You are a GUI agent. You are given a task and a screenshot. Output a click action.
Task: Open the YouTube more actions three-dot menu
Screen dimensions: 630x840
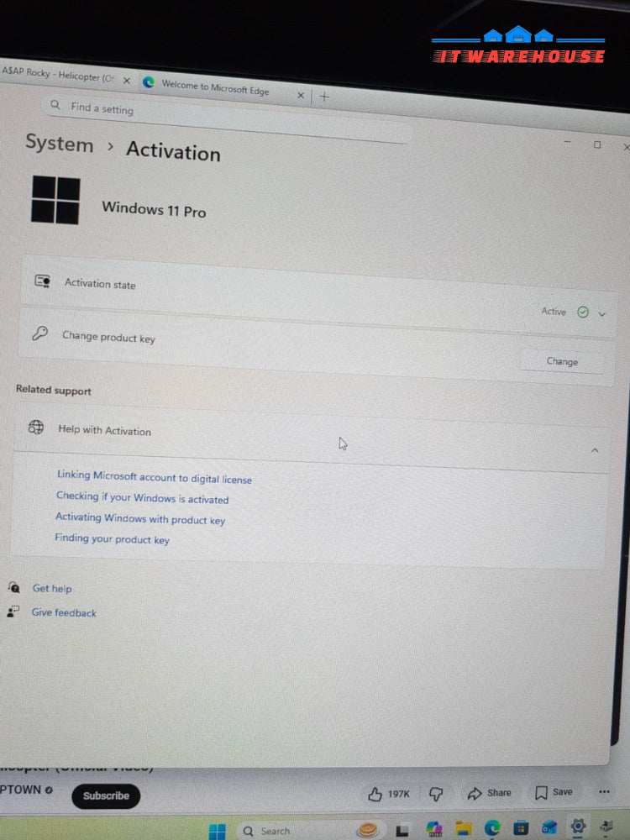[604, 791]
